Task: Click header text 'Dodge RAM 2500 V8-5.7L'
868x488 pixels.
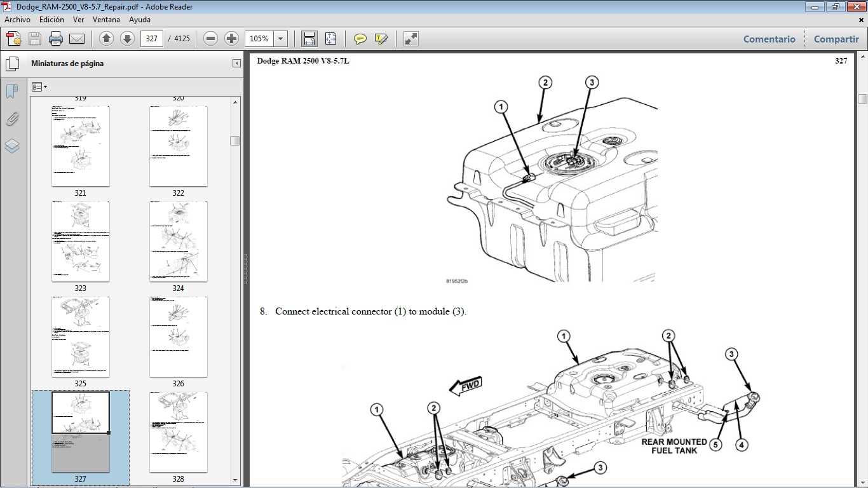Action: (x=303, y=61)
